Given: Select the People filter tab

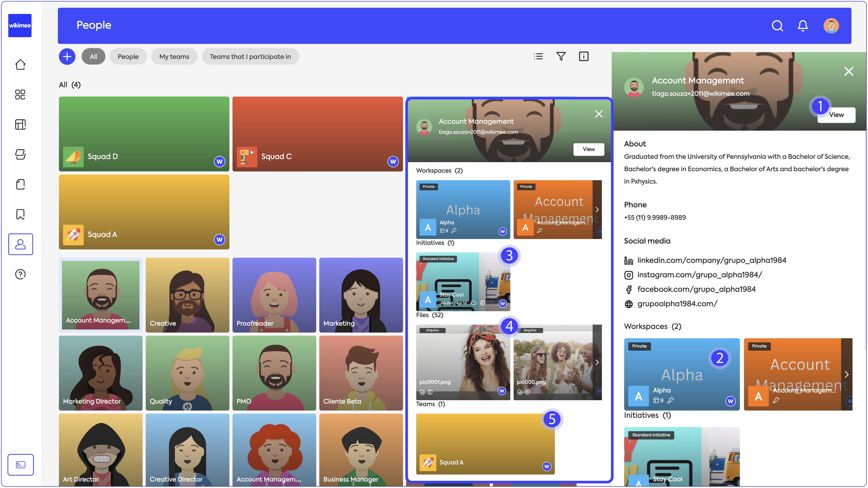Looking at the screenshot, I should (128, 57).
